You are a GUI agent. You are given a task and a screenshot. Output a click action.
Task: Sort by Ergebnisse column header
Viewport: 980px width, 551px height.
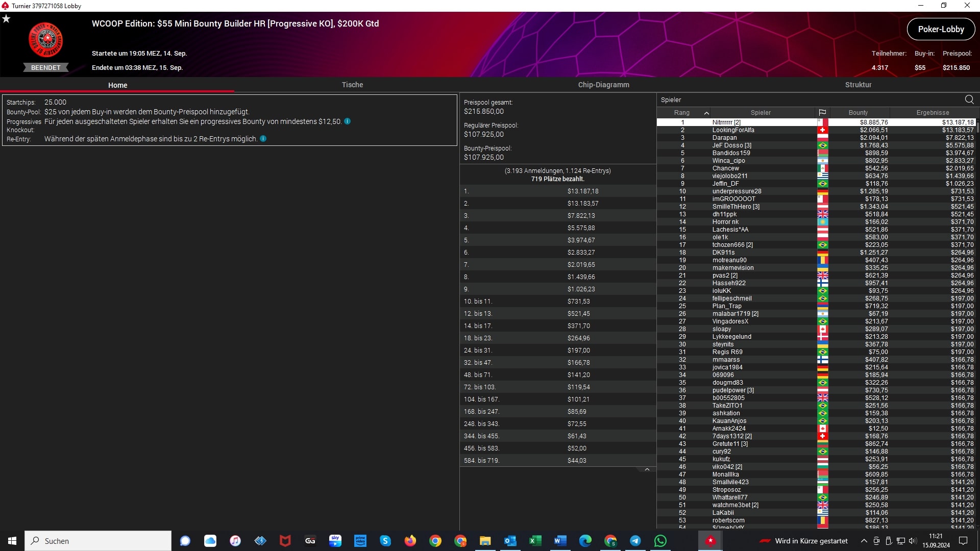point(933,113)
